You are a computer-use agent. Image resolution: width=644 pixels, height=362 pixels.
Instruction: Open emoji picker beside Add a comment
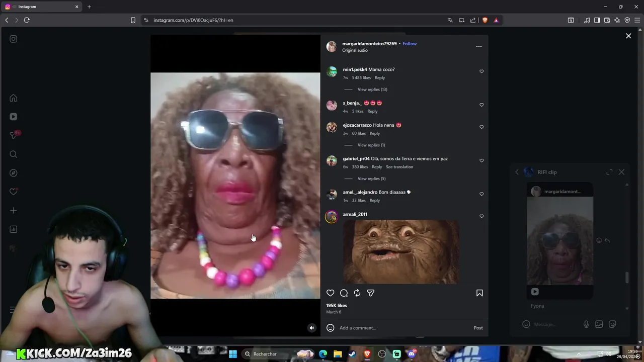click(331, 328)
